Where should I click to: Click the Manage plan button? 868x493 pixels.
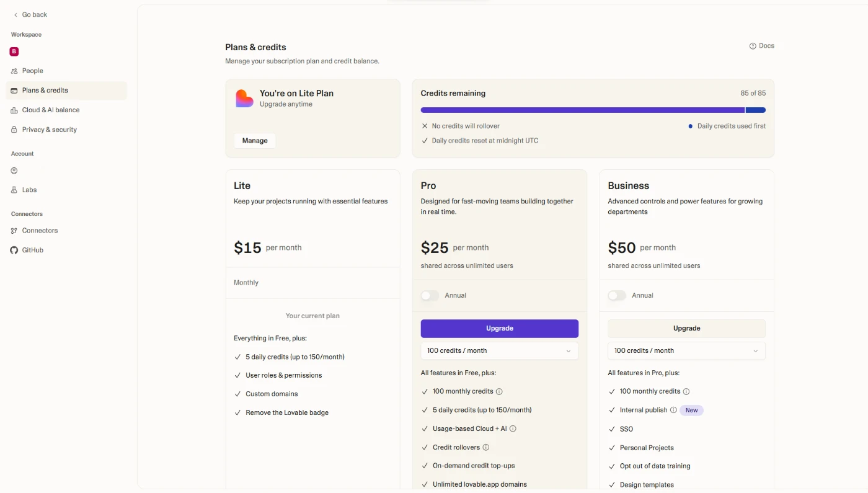coord(255,141)
